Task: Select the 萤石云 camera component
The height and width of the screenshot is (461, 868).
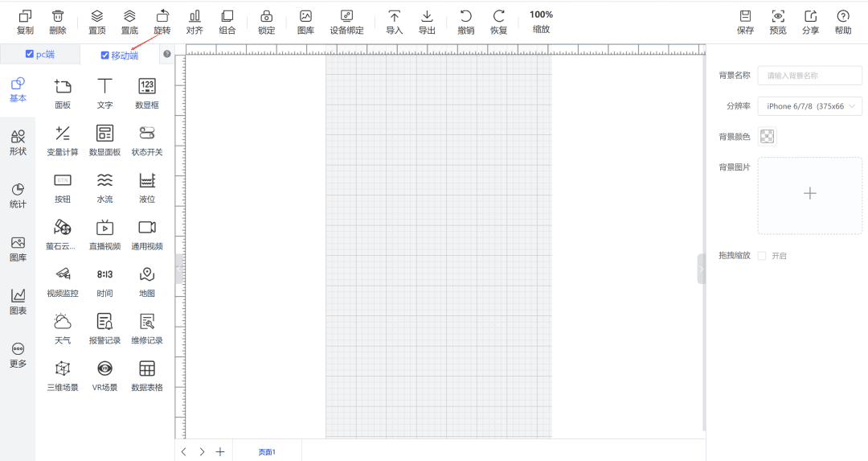Action: click(x=61, y=235)
